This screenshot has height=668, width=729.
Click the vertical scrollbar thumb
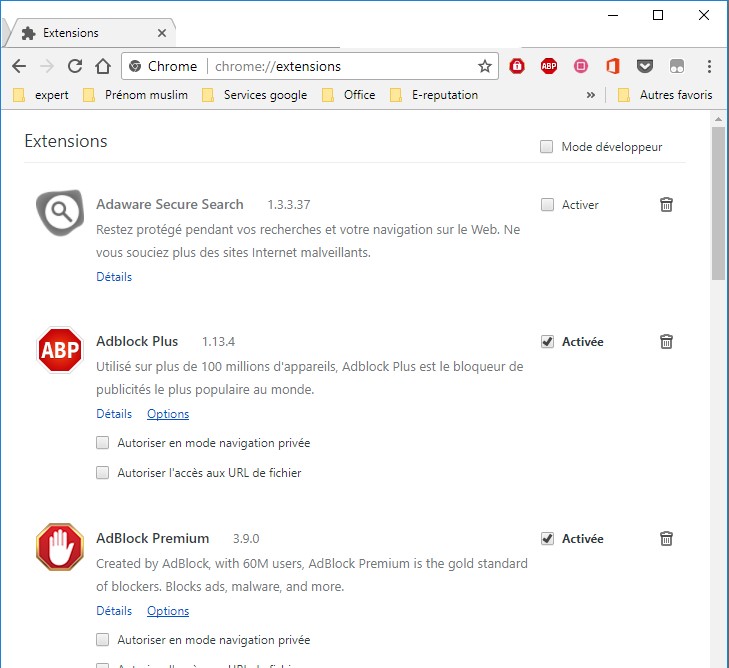718,203
